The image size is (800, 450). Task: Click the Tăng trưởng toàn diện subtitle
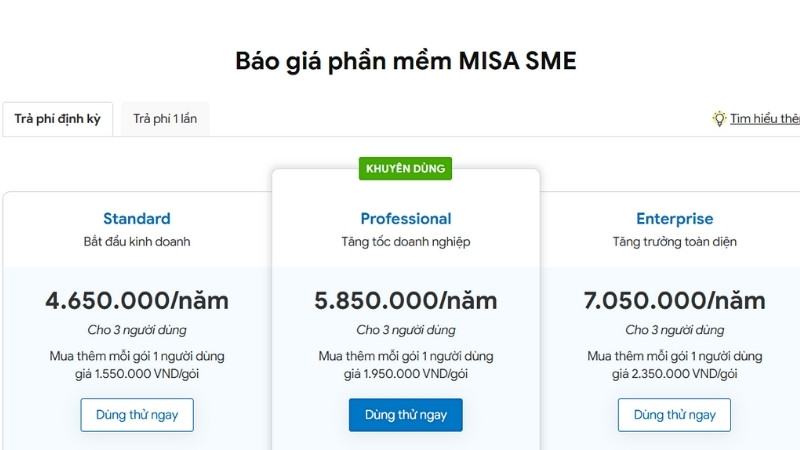tap(675, 242)
